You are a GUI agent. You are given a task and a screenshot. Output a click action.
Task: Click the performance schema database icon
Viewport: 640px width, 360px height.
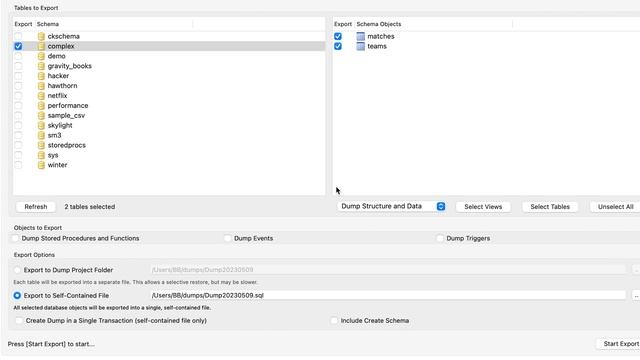click(x=41, y=105)
